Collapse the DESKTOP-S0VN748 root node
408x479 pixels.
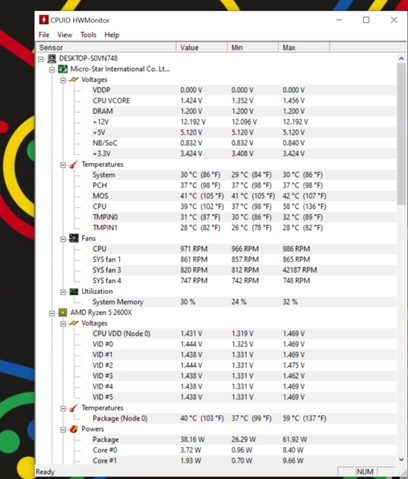tap(41, 59)
